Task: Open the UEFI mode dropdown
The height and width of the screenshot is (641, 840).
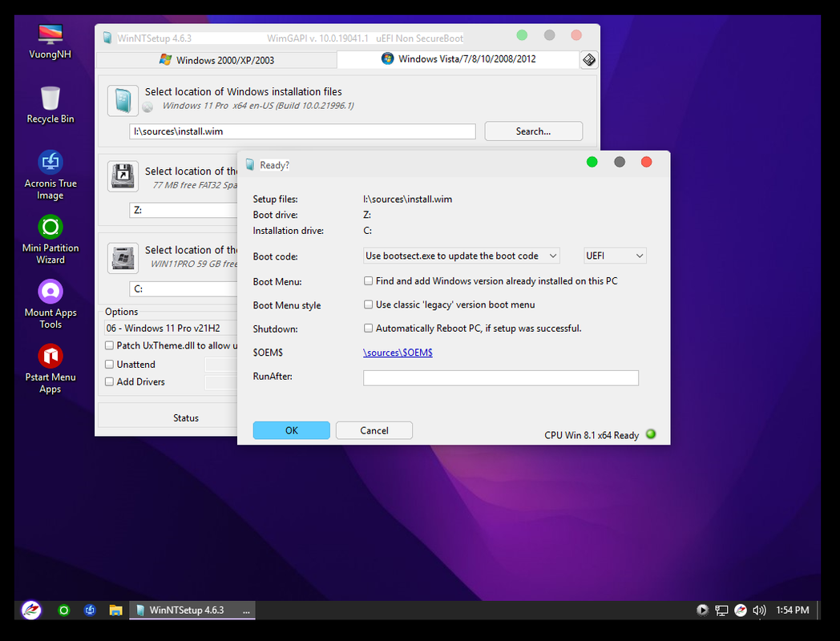Action: tap(615, 256)
